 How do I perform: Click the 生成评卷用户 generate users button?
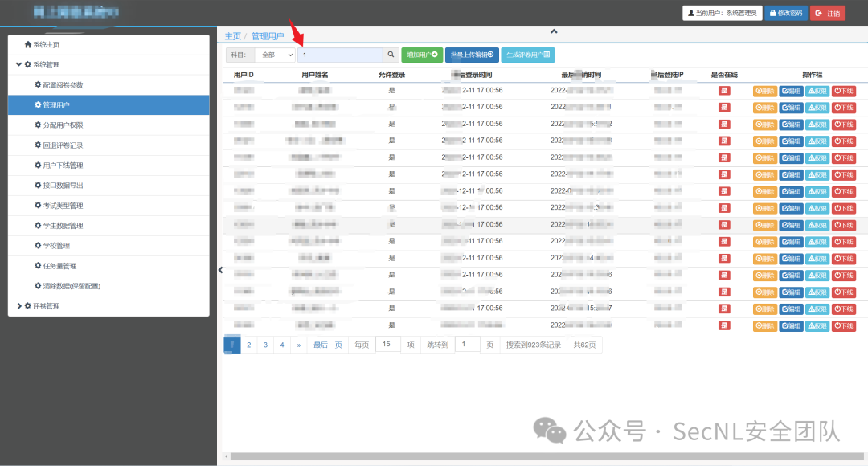tap(527, 55)
